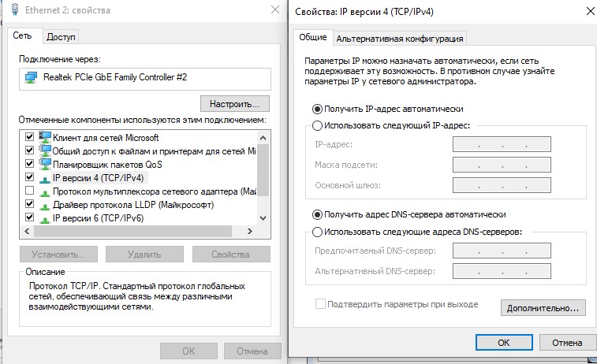
Task: Open the 'Альтернативная конфигурация' tab
Action: point(399,39)
